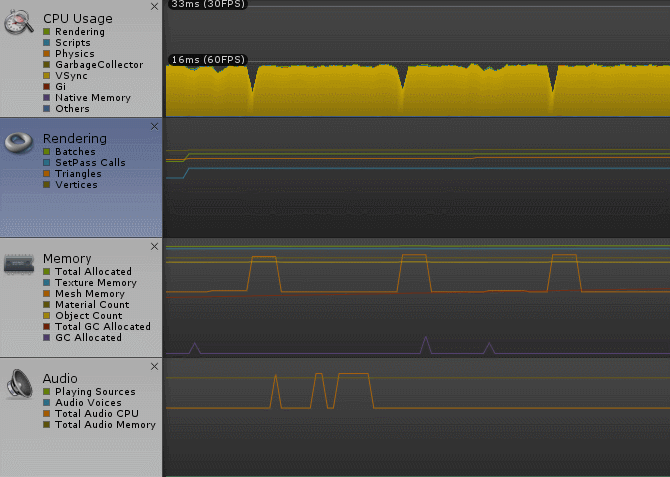Click the SetPass Calls label

[90, 163]
